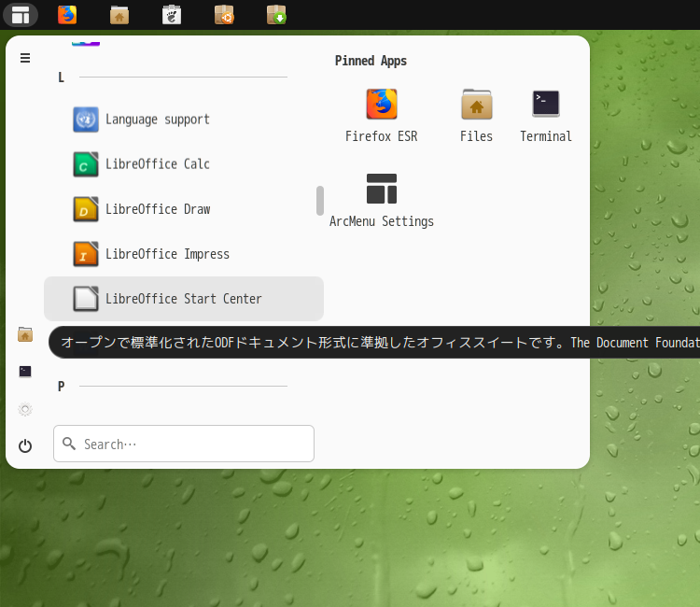Click the Search input field

184,444
